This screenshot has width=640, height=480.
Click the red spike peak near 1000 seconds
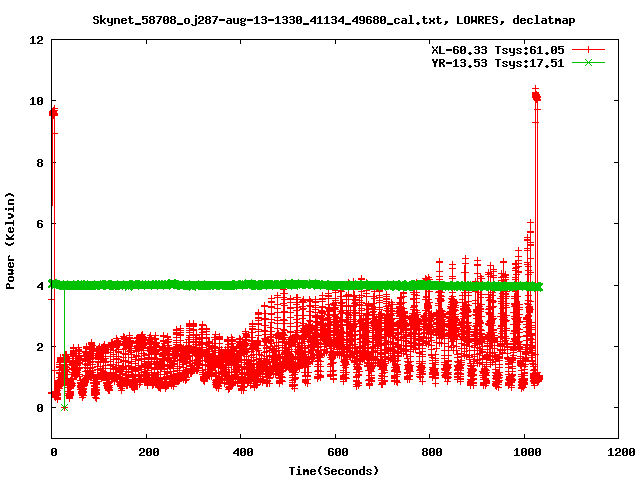[x=536, y=96]
